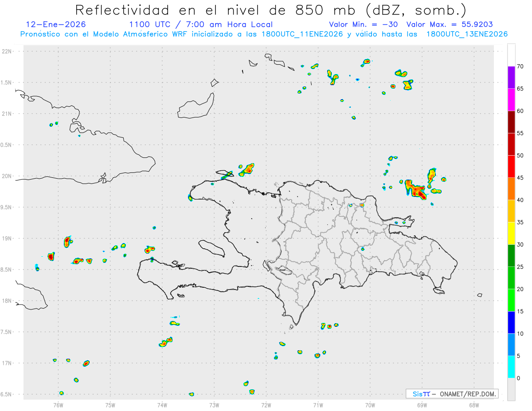Click the dark blue 10–15 dBZ band
This screenshot has width=532, height=411.
pyautogui.click(x=511, y=322)
